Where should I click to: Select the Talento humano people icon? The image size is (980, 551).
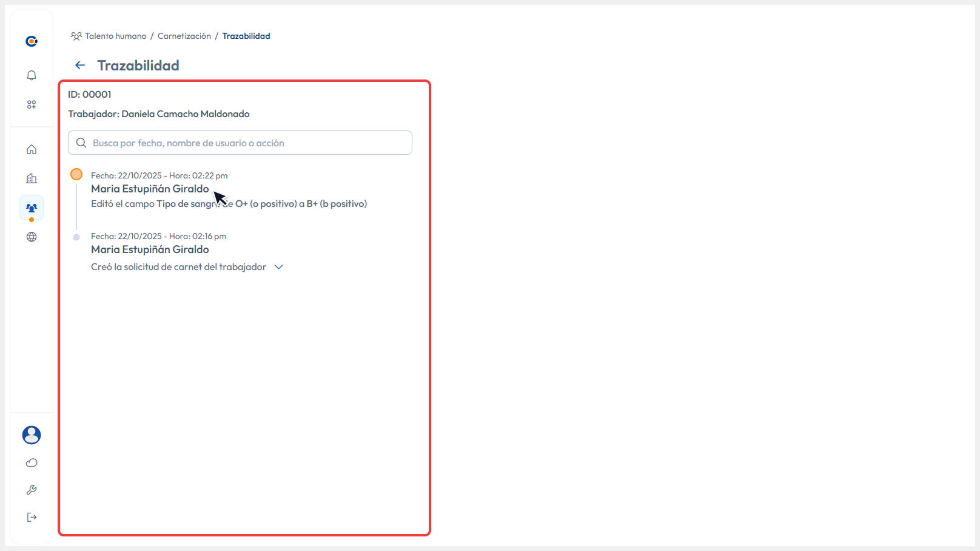coord(31,207)
